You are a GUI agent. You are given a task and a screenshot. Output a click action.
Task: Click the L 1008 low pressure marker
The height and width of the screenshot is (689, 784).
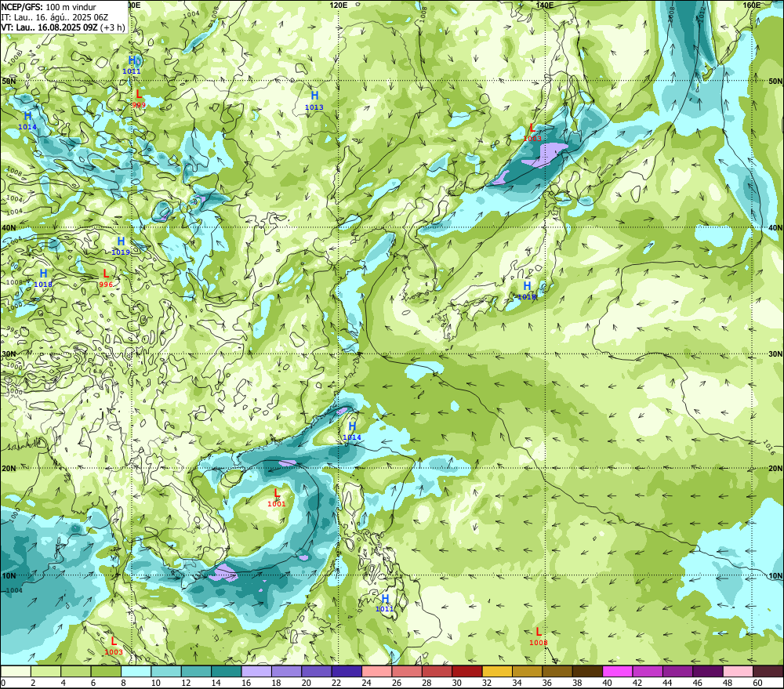click(539, 636)
